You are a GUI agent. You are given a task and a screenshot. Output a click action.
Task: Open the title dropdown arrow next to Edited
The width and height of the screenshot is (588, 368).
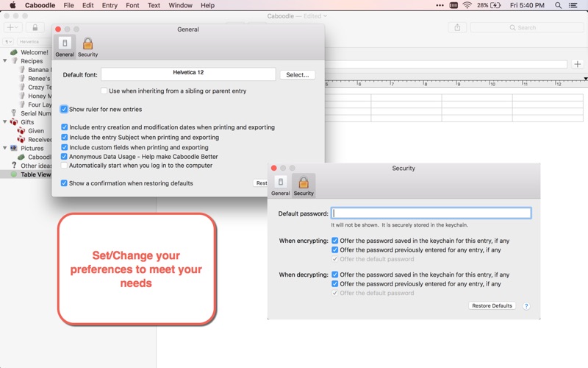coord(325,16)
